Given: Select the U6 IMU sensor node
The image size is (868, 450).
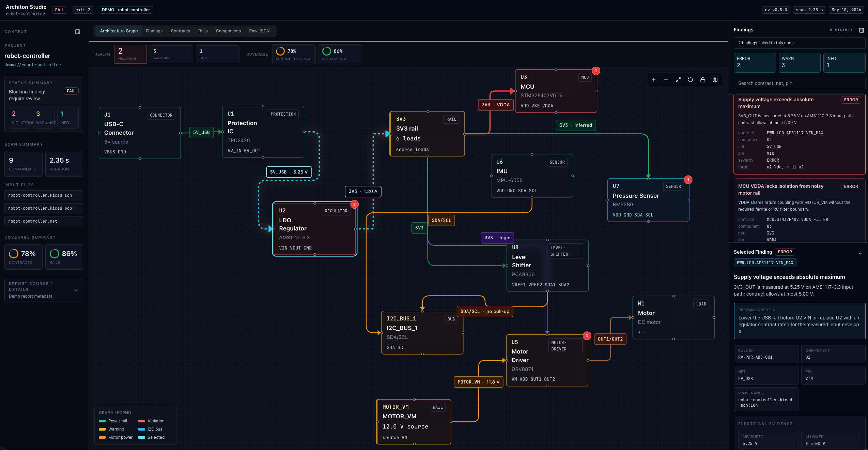Looking at the screenshot, I should coord(532,176).
